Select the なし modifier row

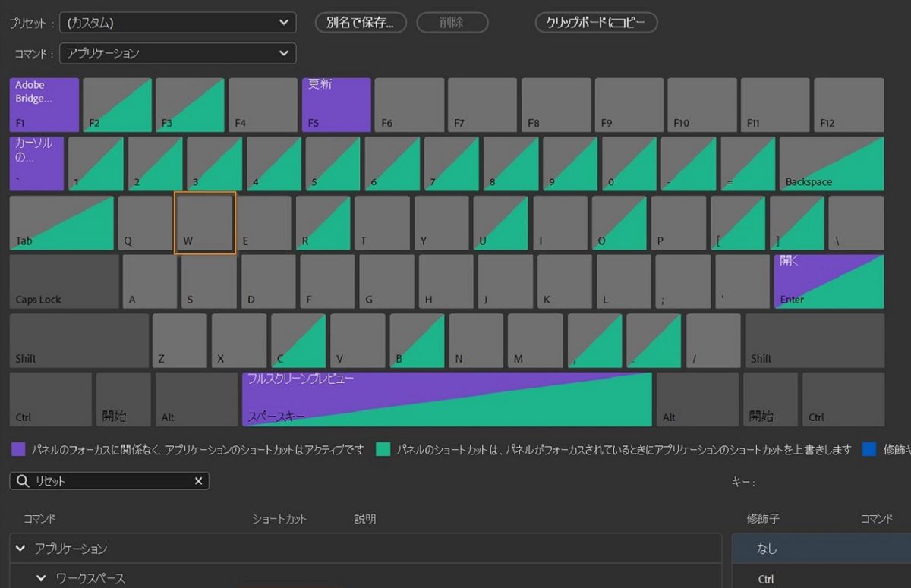point(821,549)
